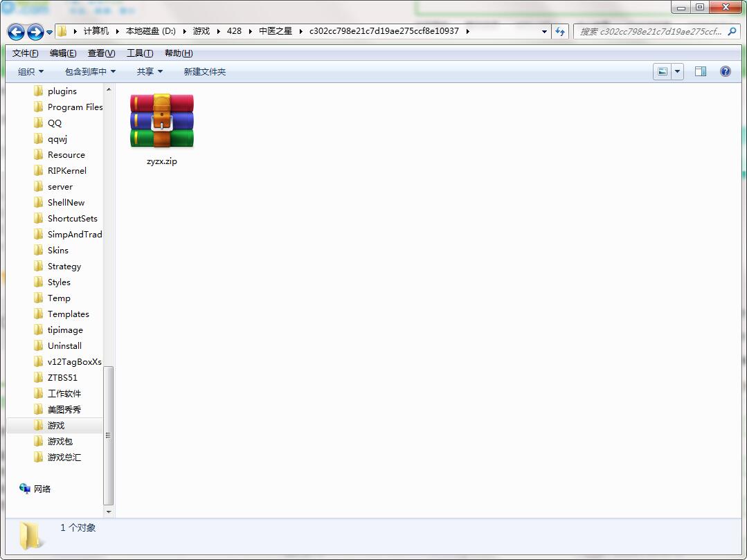Select the ShellNew folder in the tree

pyautogui.click(x=59, y=202)
